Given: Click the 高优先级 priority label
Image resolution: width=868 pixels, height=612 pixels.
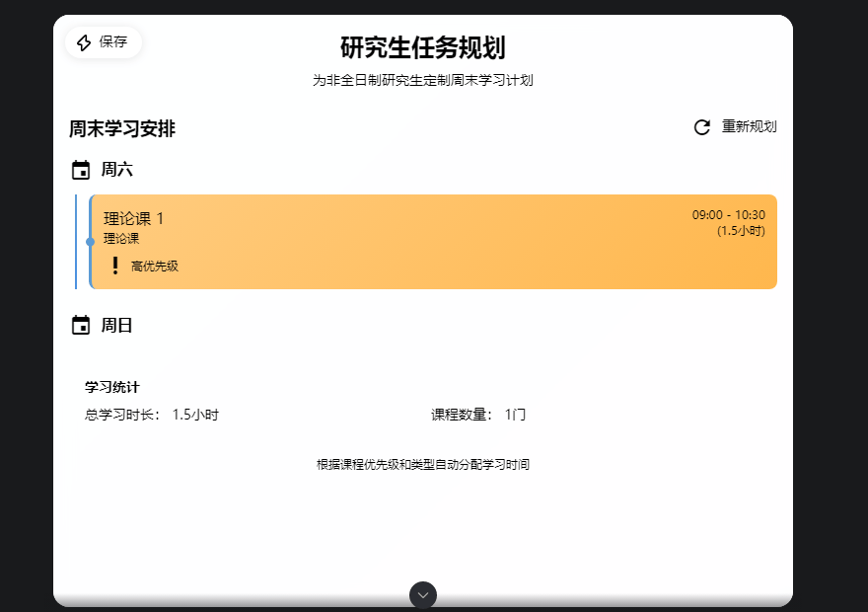Looking at the screenshot, I should click(x=155, y=266).
